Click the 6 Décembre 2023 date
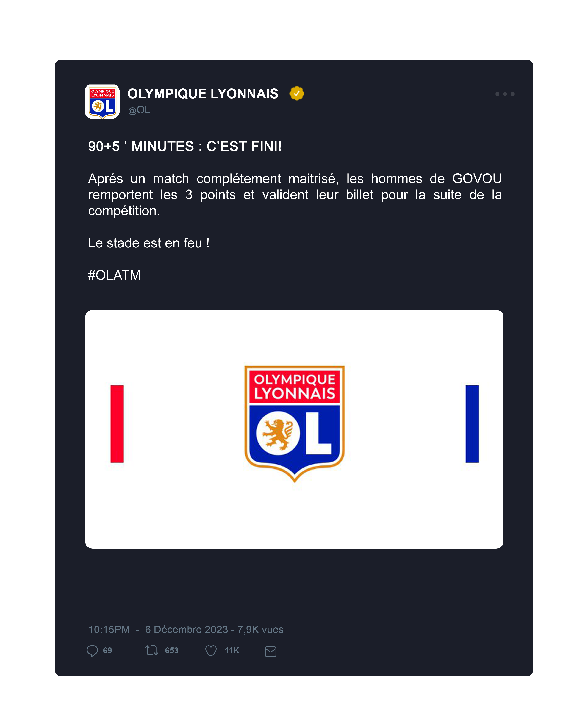This screenshot has width=588, height=726. click(x=186, y=629)
